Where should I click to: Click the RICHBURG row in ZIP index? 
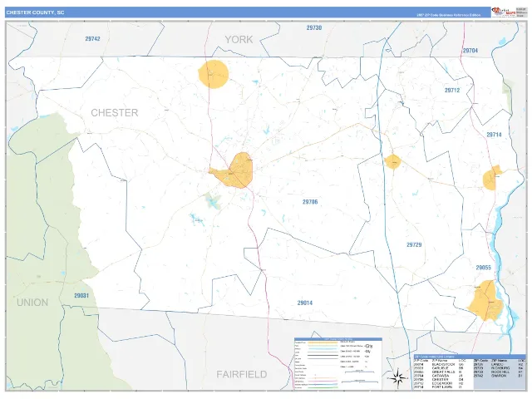499,368
